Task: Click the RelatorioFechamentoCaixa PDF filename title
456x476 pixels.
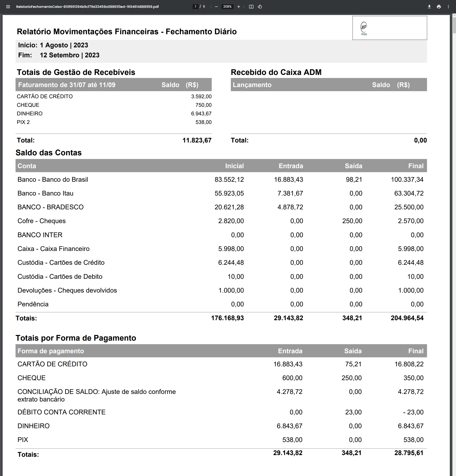Action: [x=87, y=7]
